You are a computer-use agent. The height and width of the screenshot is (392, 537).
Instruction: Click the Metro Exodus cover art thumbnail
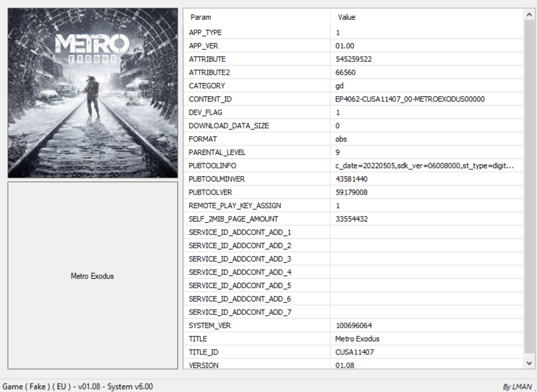click(x=93, y=93)
